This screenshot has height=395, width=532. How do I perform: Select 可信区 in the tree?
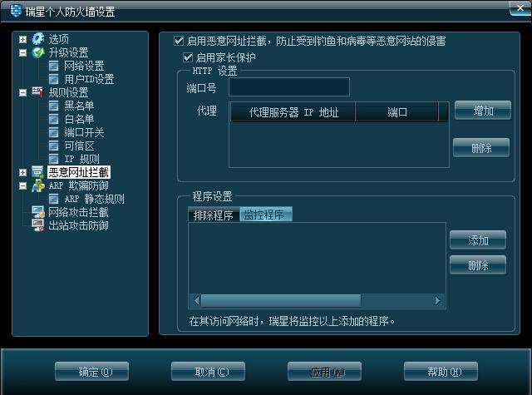click(x=80, y=146)
